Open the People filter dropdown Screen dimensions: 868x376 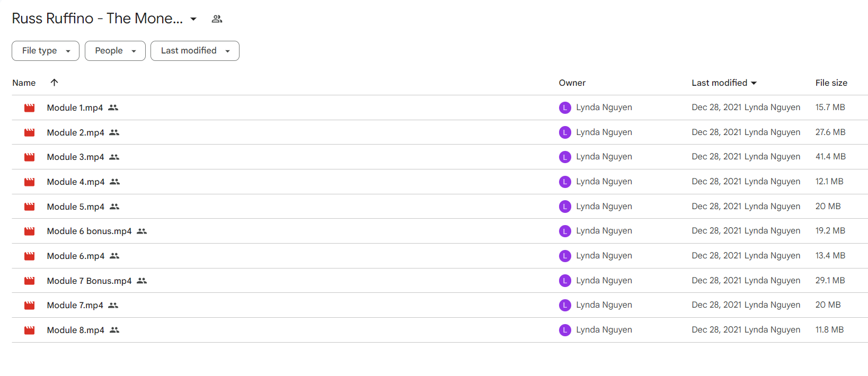tap(115, 51)
